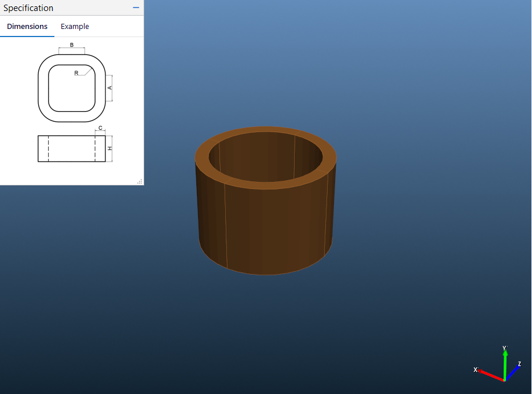This screenshot has height=394, width=532.
Task: Collapse the Specification panel with minus icon
Action: click(x=136, y=8)
